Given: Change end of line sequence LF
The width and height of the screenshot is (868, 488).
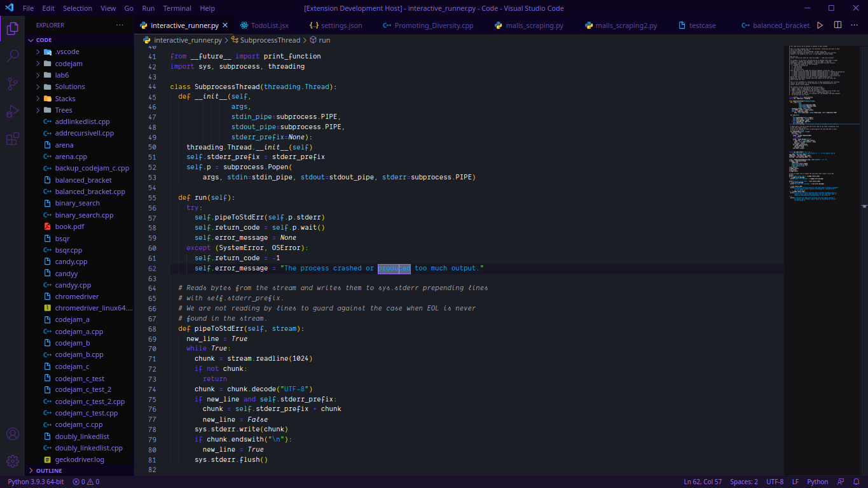Looking at the screenshot, I should [x=796, y=482].
